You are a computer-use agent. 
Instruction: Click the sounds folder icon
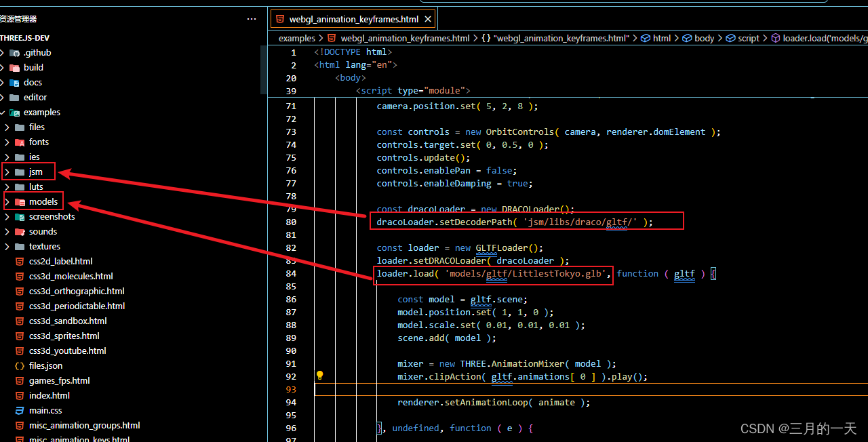tap(18, 231)
